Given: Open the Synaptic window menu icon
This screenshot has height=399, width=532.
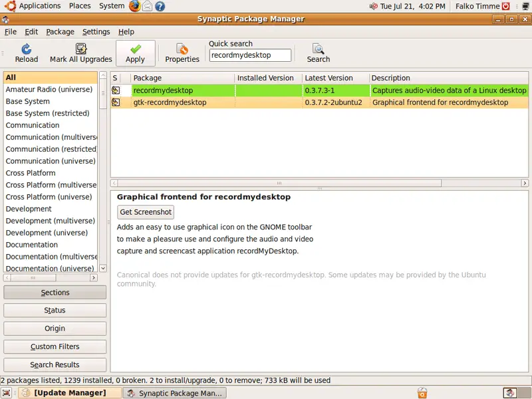Looking at the screenshot, I should 5,19.
